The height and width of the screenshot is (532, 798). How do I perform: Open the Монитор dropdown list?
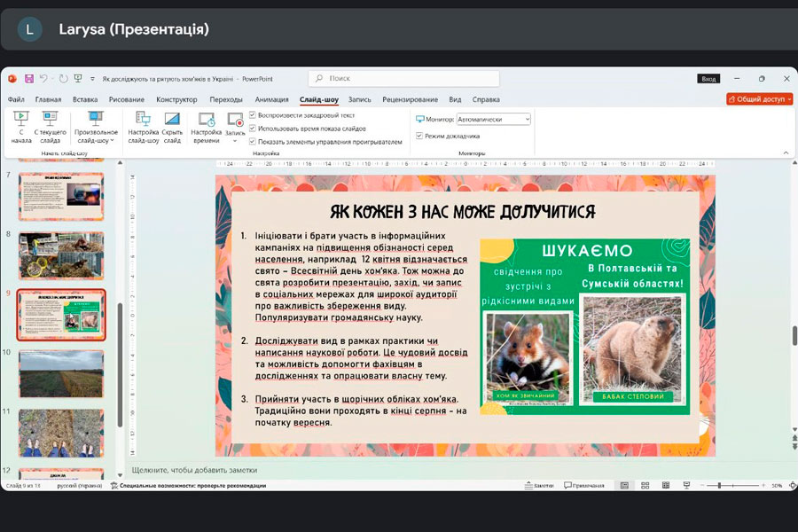point(526,119)
